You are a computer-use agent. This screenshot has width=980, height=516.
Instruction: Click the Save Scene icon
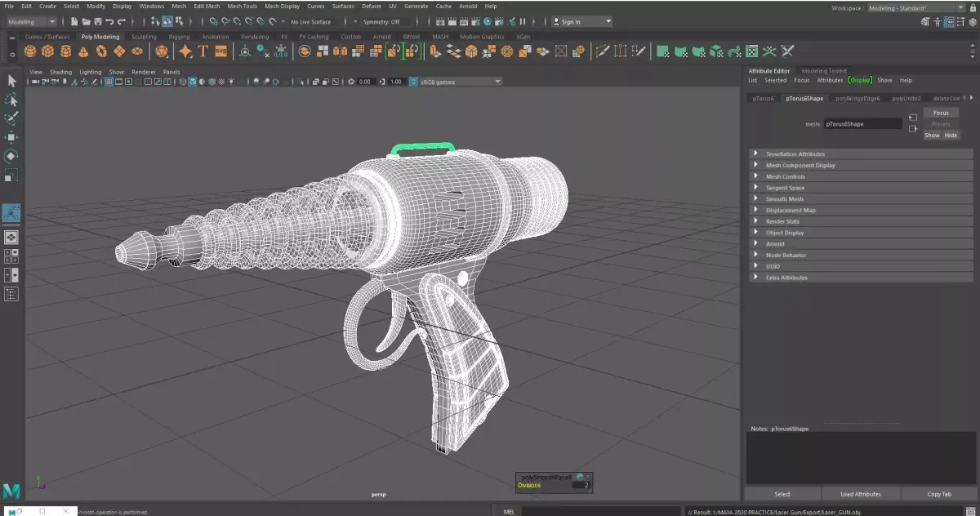click(x=98, y=21)
